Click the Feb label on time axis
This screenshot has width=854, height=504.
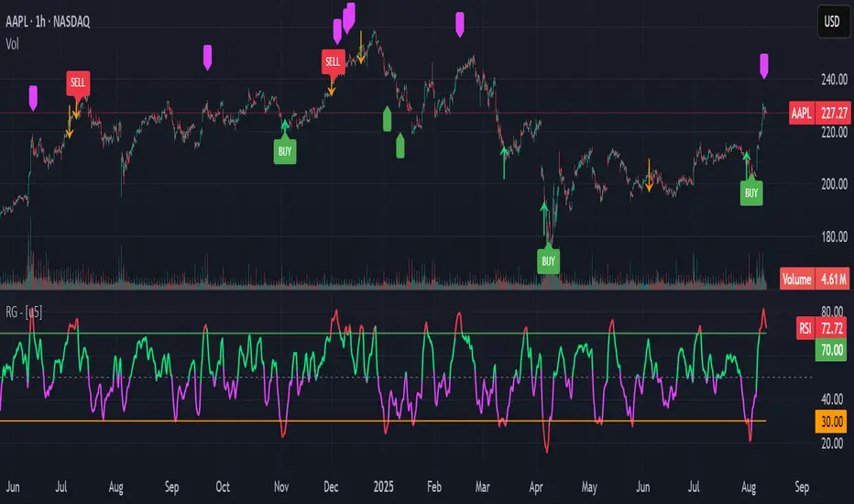(x=434, y=487)
